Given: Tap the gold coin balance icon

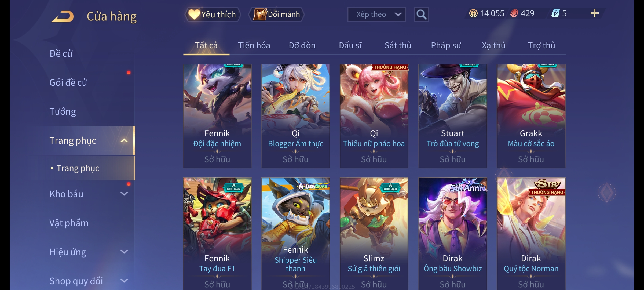Looking at the screenshot, I should (473, 13).
